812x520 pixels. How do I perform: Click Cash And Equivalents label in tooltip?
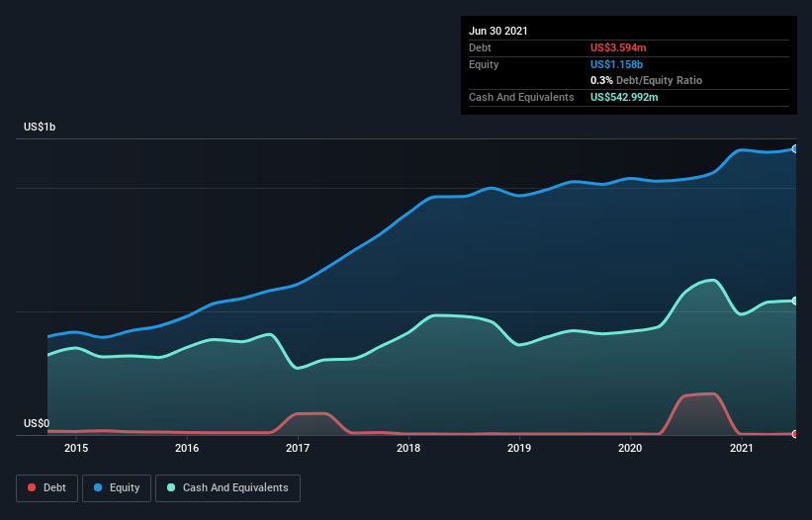[x=521, y=97]
